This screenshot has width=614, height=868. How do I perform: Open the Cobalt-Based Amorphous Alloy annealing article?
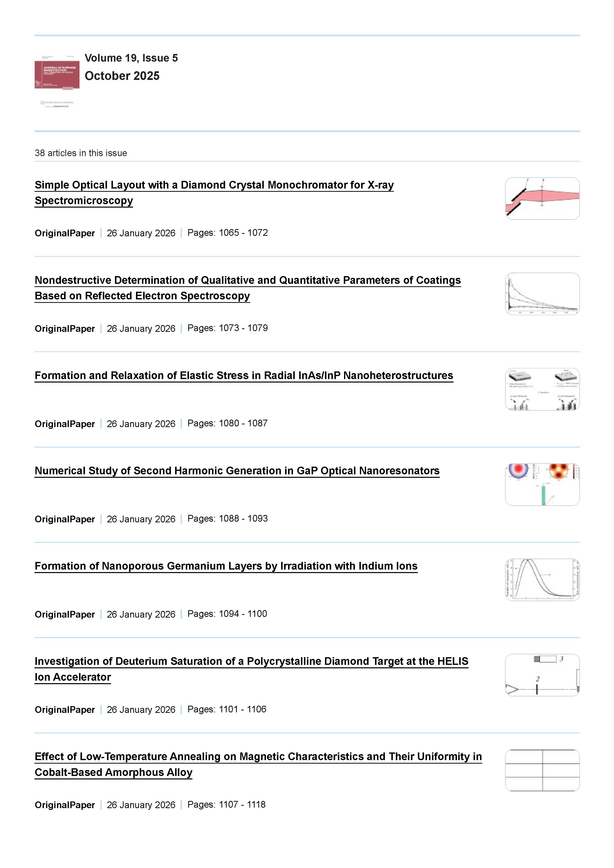[x=258, y=756]
